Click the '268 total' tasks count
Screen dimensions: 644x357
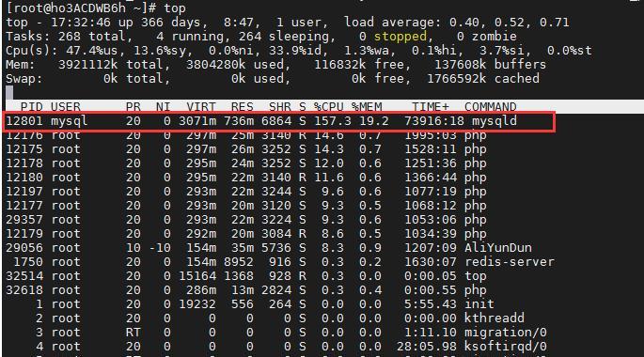point(91,37)
